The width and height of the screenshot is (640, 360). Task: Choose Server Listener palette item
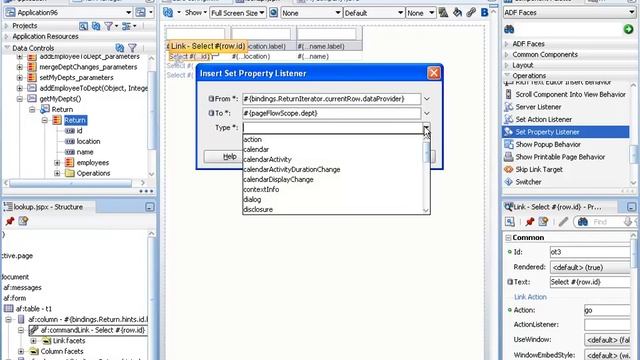(538, 107)
